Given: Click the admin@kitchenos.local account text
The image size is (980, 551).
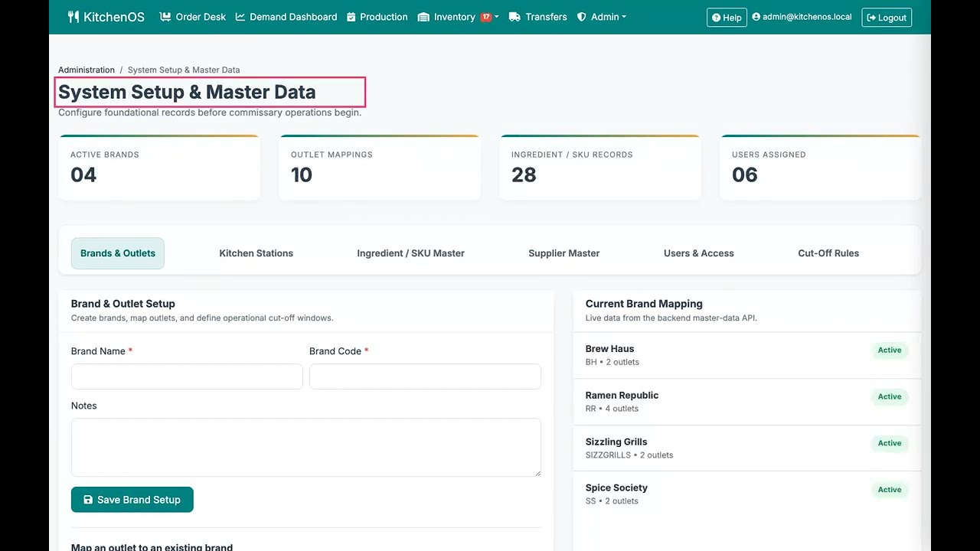Looking at the screenshot, I should (x=807, y=17).
